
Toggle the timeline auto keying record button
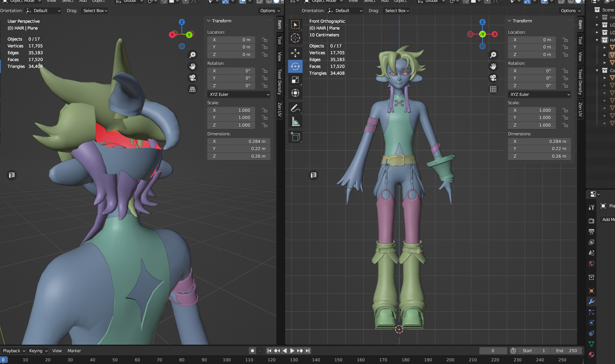click(x=252, y=351)
